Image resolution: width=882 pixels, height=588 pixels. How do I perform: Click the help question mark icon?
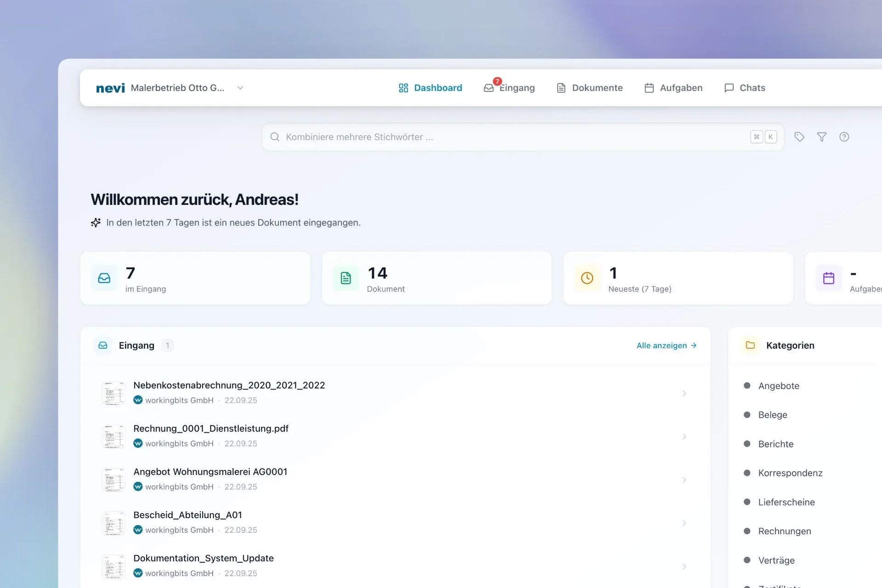coord(844,137)
